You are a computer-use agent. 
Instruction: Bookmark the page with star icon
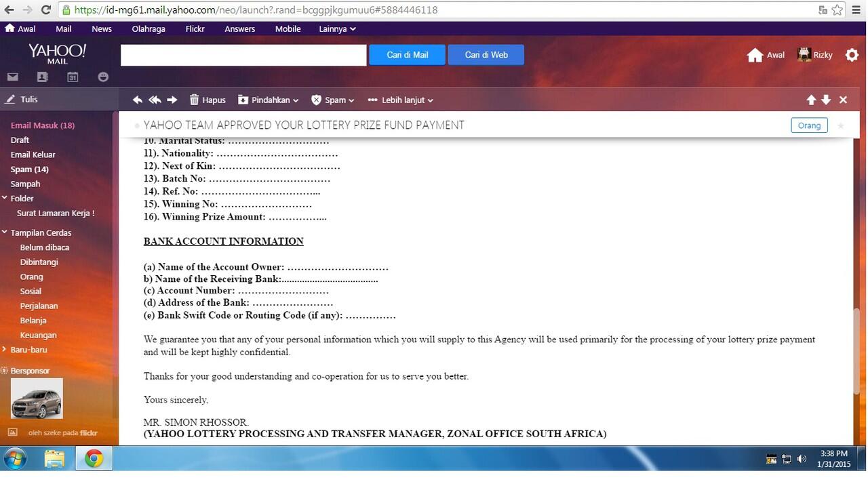click(837, 9)
